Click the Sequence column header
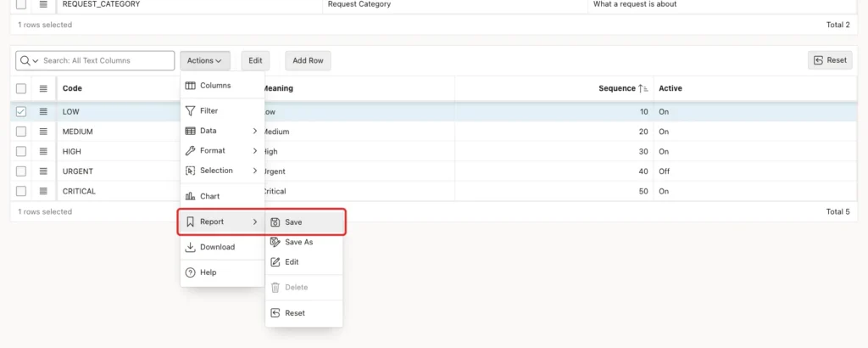This screenshot has height=348, width=868. (x=617, y=88)
